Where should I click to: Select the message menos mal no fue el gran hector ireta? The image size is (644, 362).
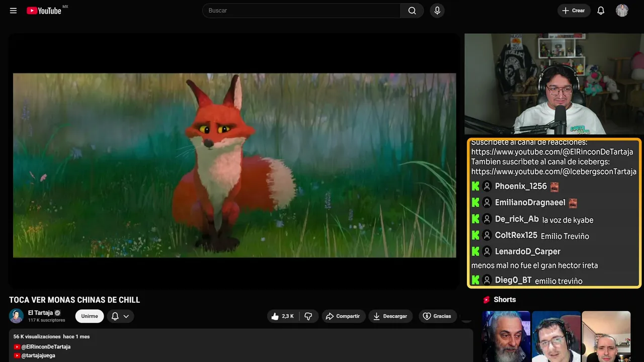535,265
